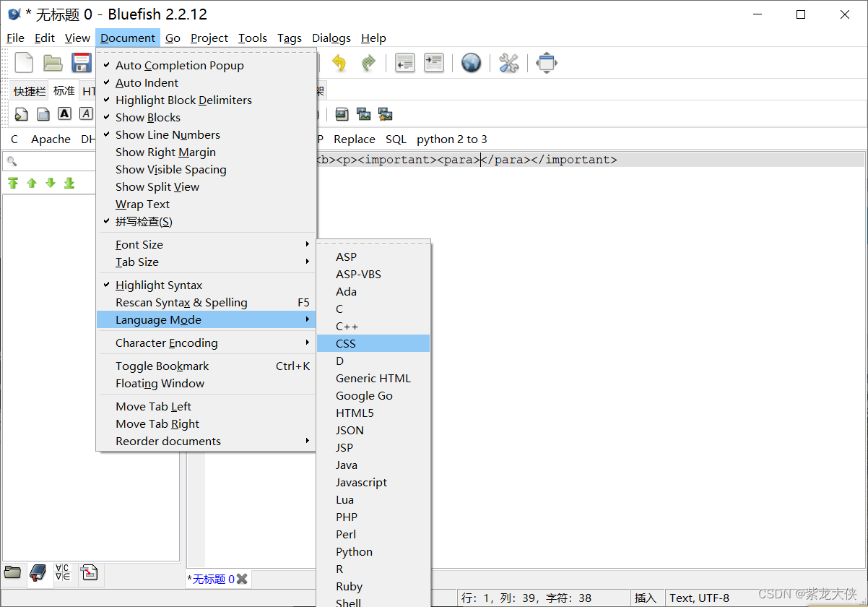Click the previous bookmark up arrow
Screen dimensions: 868x607
tap(32, 183)
